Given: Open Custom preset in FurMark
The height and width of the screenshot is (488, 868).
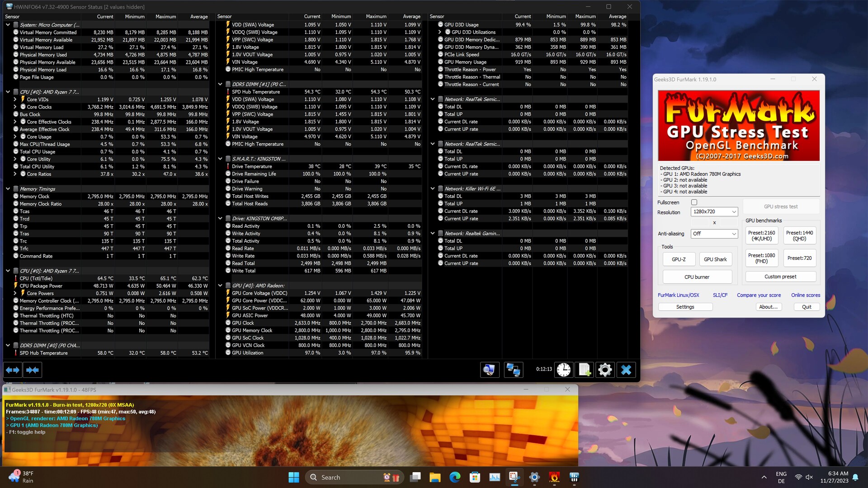Looking at the screenshot, I should 780,277.
